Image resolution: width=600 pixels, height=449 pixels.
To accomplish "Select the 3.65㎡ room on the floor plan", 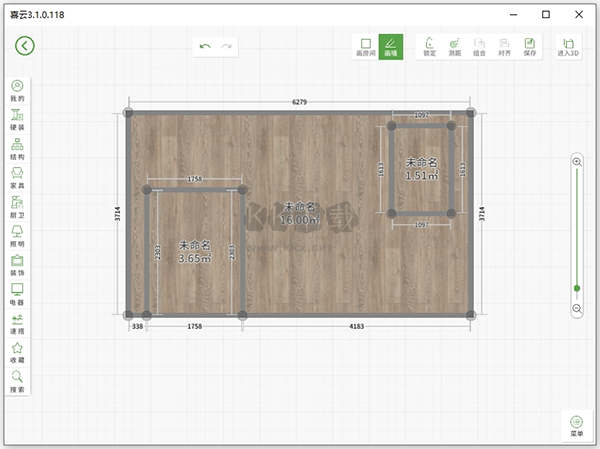I will (195, 252).
